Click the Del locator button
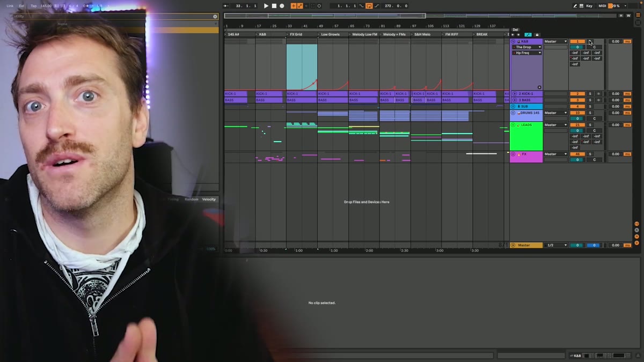 [515, 29]
